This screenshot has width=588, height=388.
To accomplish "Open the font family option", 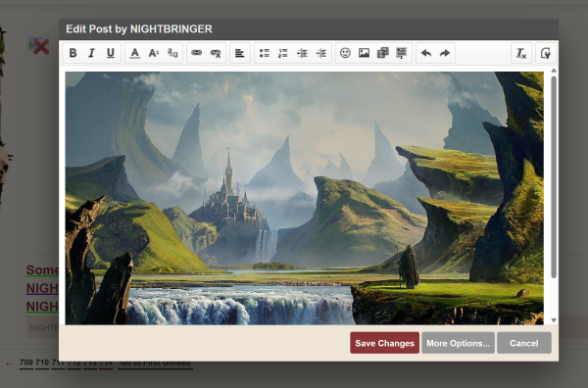I will coord(172,53).
